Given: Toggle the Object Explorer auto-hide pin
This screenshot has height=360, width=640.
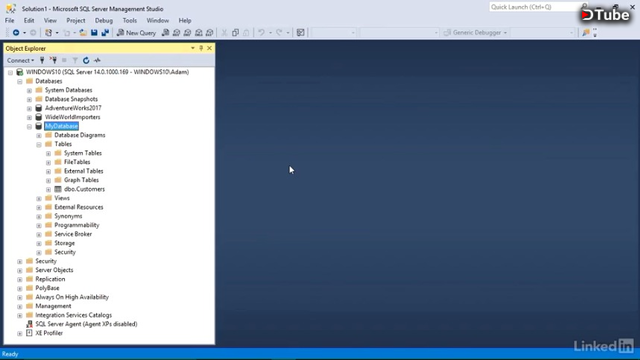Looking at the screenshot, I should pyautogui.click(x=201, y=48).
